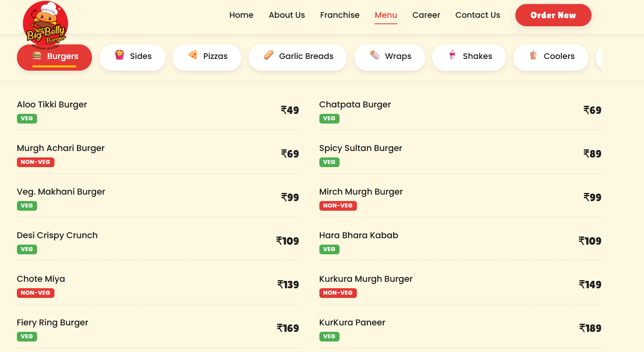Select the Burgers category tab
644x352 pixels.
pos(54,57)
